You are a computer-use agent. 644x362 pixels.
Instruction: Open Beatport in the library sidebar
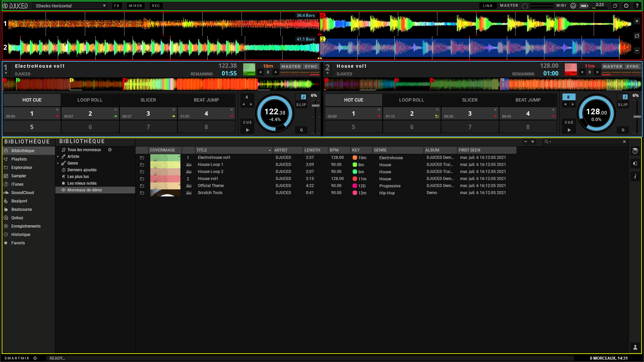(19, 201)
